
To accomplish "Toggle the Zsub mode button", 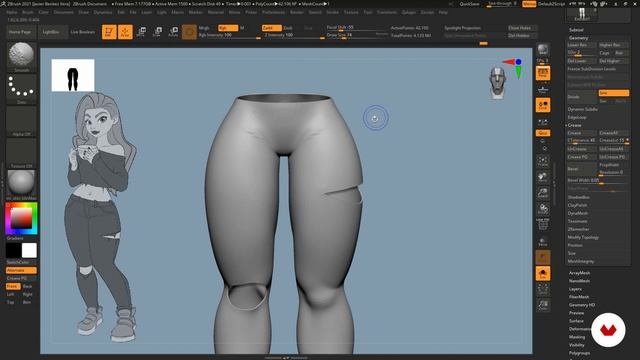I will click(x=288, y=28).
